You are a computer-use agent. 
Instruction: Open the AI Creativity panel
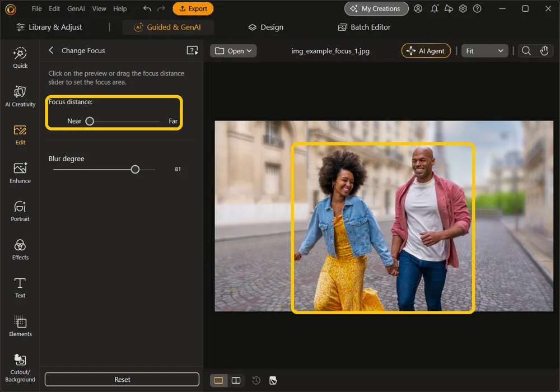click(x=20, y=96)
